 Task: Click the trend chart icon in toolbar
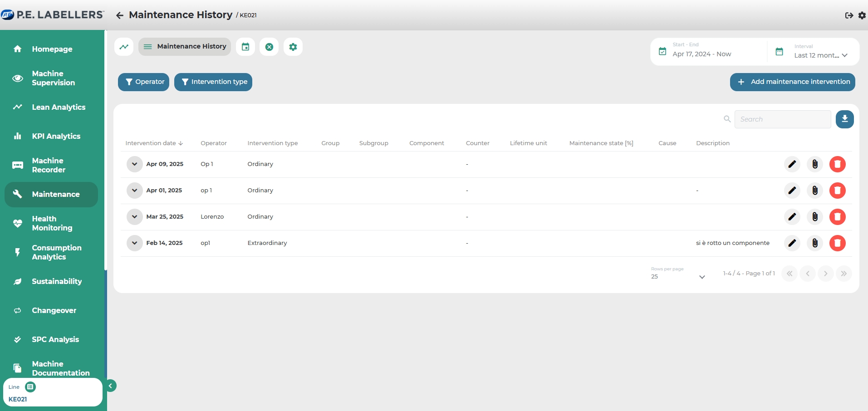124,47
